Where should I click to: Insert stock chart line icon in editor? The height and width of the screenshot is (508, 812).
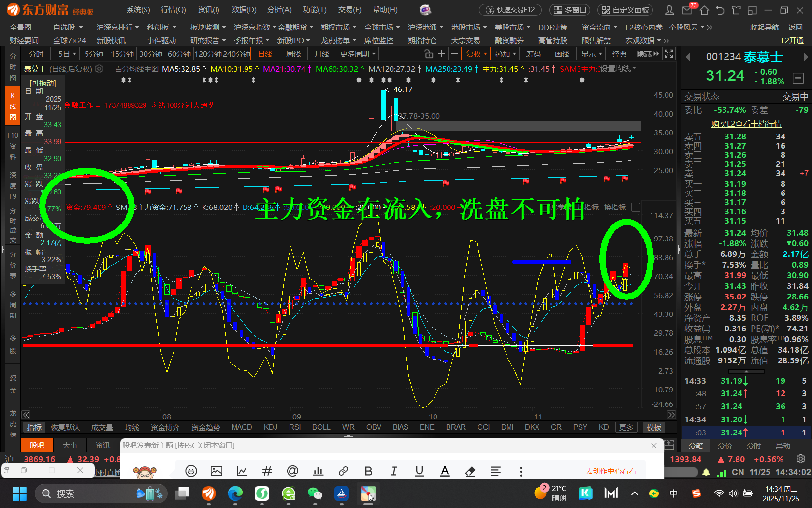pos(242,471)
